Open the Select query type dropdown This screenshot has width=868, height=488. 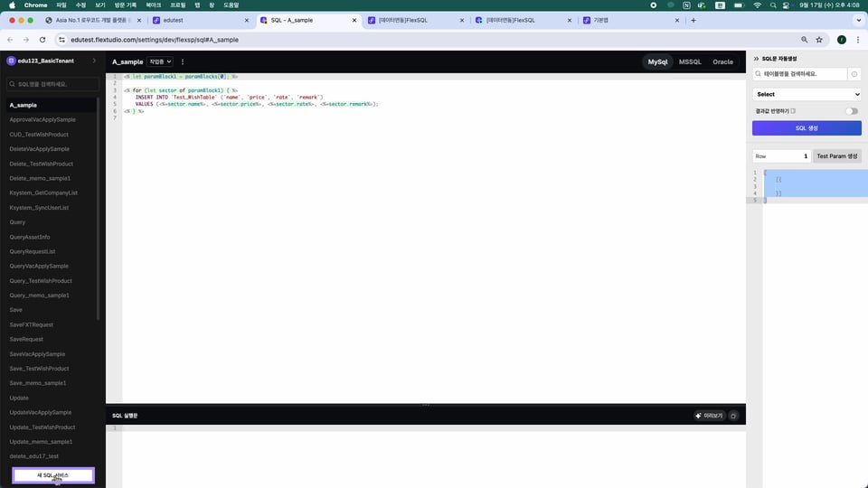807,95
